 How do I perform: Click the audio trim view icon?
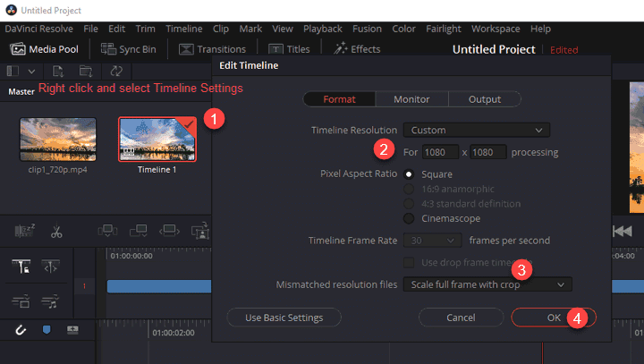tap(72, 329)
